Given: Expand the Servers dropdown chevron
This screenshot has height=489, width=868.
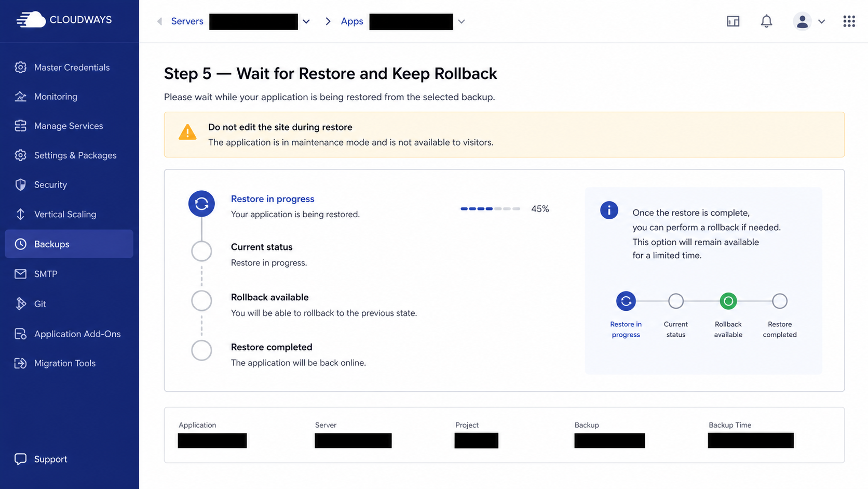Looking at the screenshot, I should click(x=306, y=21).
